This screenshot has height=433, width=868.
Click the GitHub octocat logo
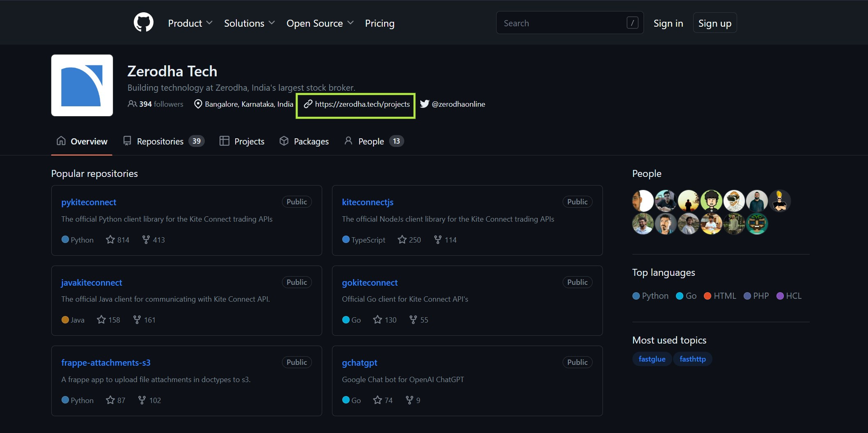coord(144,23)
